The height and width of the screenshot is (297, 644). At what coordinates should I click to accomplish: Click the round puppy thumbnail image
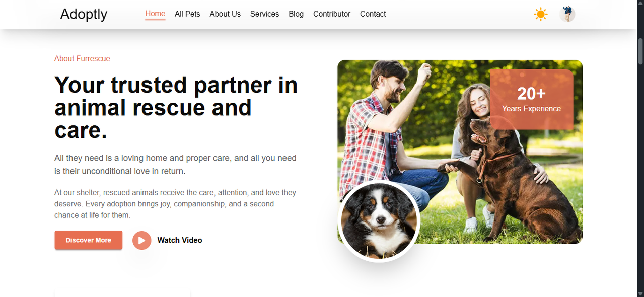pos(379,221)
